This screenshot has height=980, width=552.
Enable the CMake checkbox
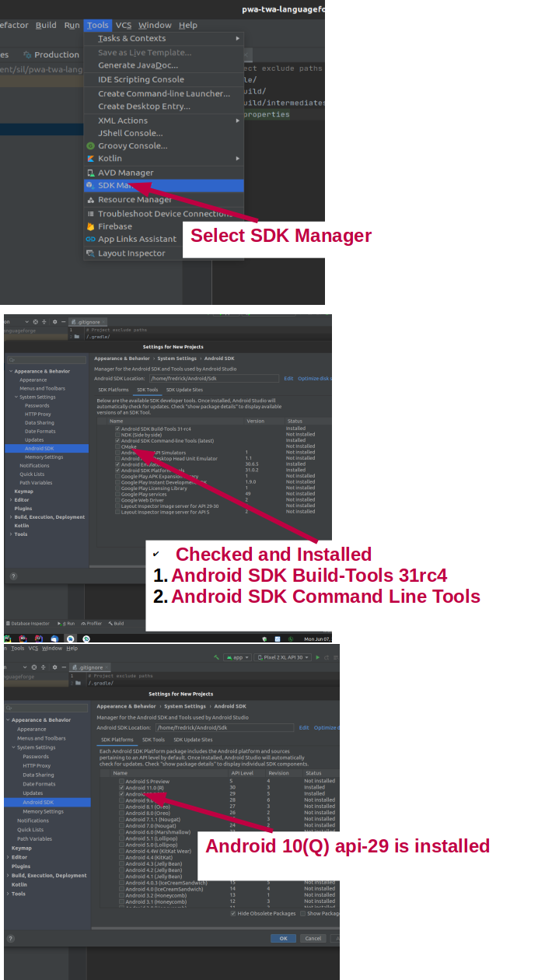pyautogui.click(x=117, y=446)
